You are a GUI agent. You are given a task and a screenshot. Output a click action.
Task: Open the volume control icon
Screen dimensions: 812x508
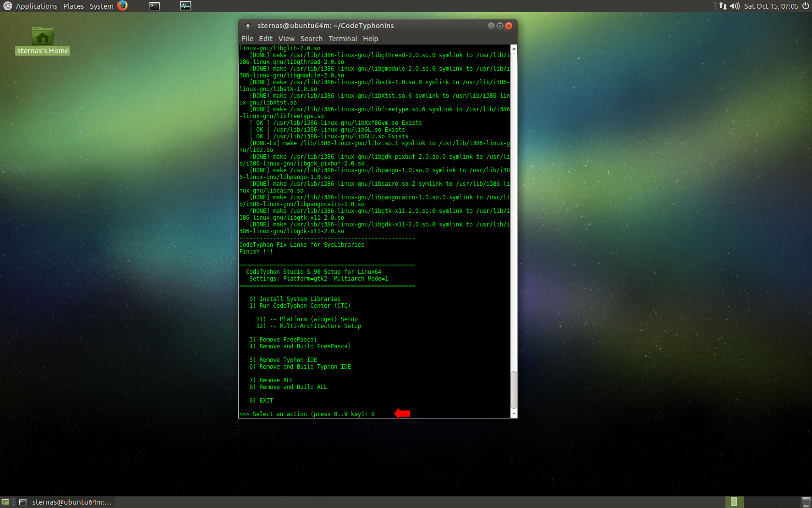[735, 6]
